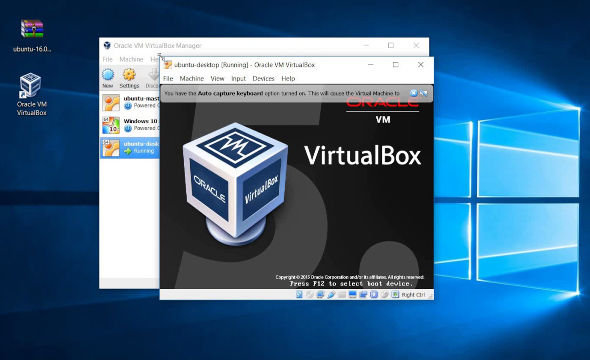Open the Input menu
Viewport: 590px width, 360px height.
[x=238, y=78]
